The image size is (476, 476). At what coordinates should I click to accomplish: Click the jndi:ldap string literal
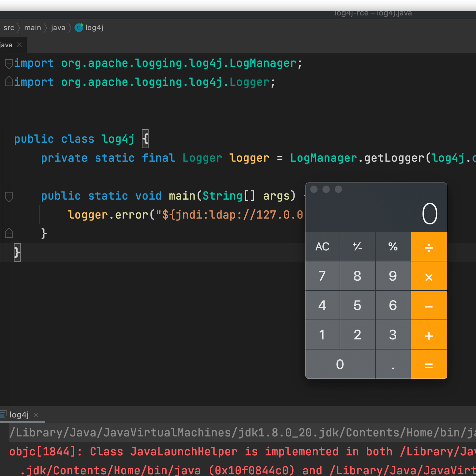229,215
